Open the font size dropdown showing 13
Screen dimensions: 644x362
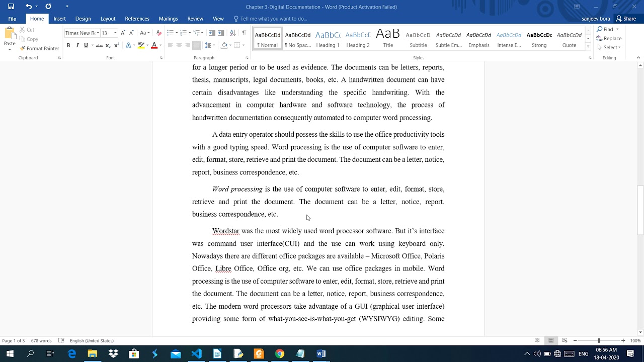pyautogui.click(x=115, y=33)
